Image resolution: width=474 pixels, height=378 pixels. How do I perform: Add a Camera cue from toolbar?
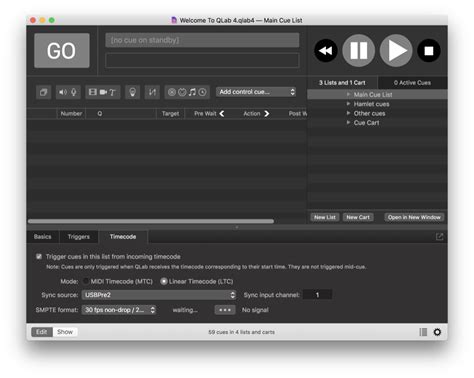[103, 92]
